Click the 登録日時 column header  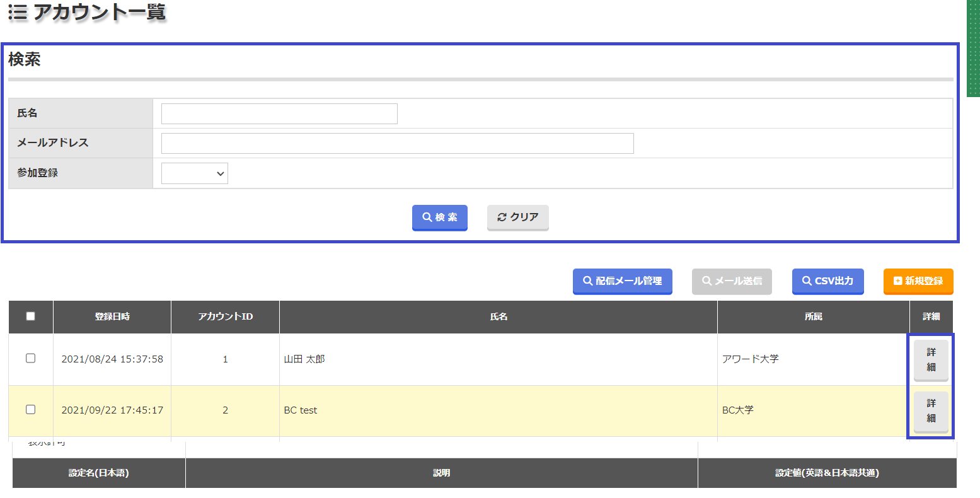112,316
